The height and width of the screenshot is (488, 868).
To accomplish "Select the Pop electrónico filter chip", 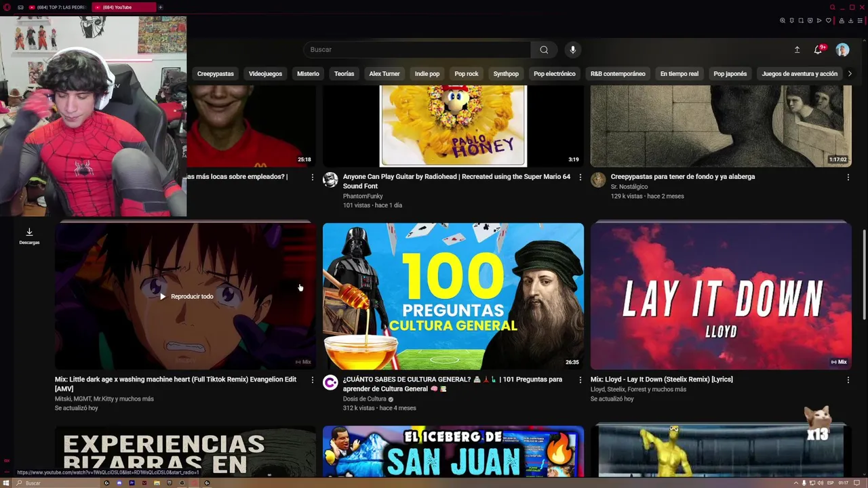I will pos(555,74).
